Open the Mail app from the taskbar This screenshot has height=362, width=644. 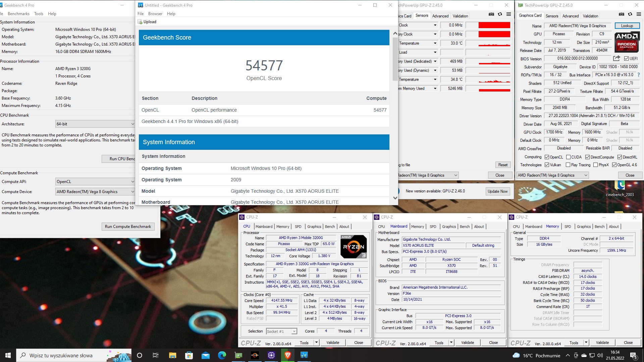[x=205, y=355]
